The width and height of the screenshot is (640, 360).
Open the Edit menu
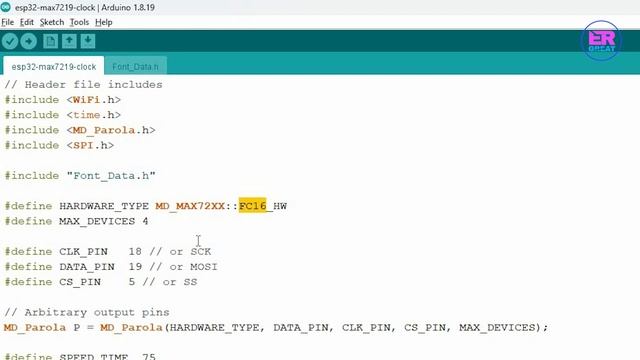27,22
